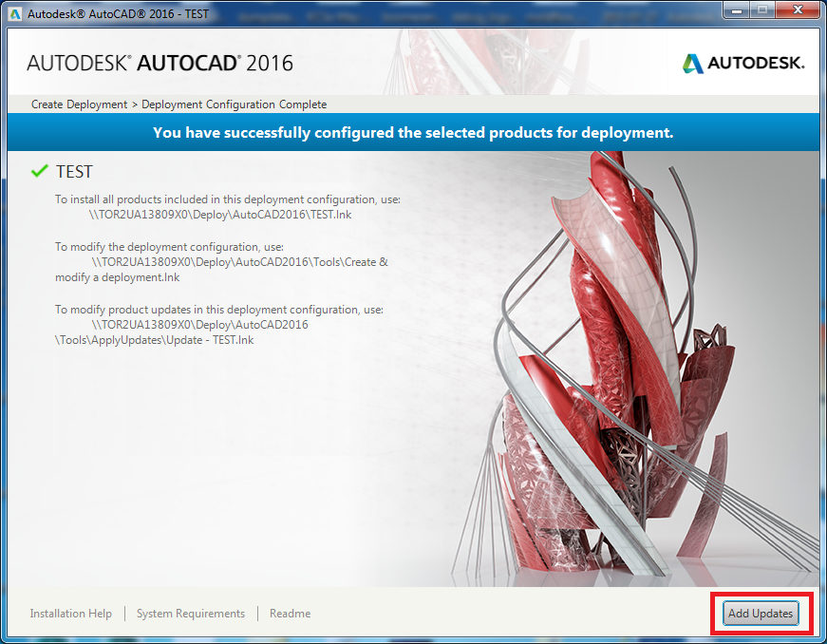Close the AutoCAD 2016 installer window

[798, 10]
